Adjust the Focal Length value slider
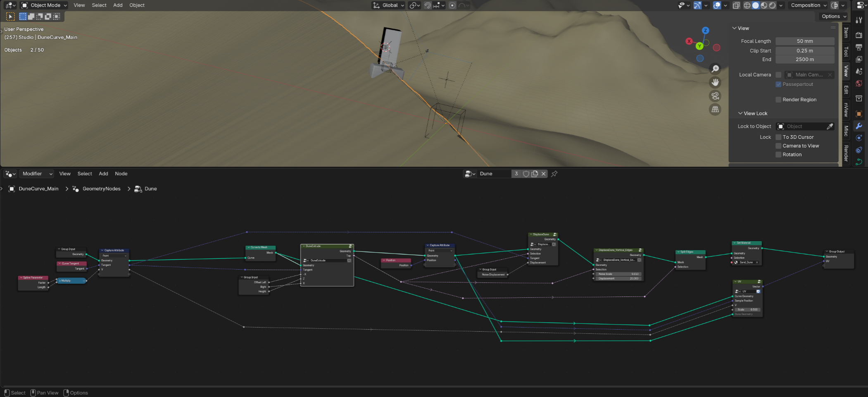868x397 pixels. coord(804,41)
